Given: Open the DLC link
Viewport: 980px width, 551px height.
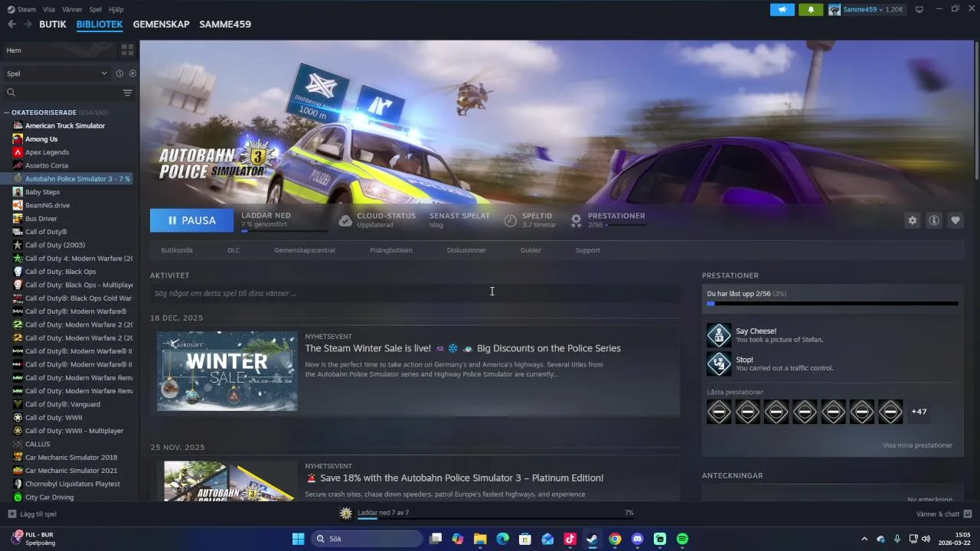Looking at the screenshot, I should 234,250.
